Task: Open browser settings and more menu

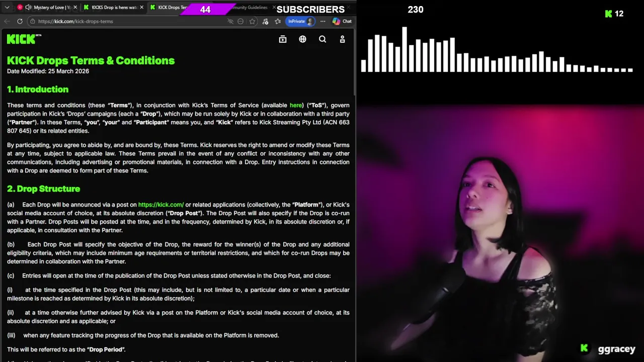Action: click(323, 21)
